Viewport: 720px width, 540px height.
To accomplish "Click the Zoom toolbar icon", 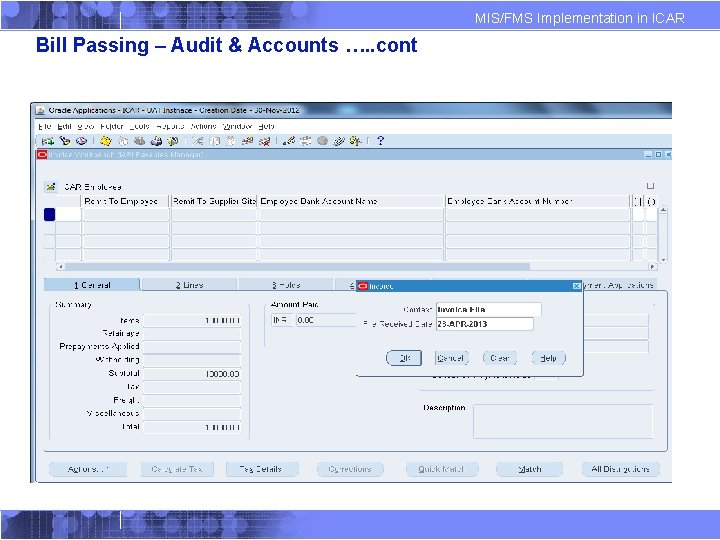I will coord(306,141).
